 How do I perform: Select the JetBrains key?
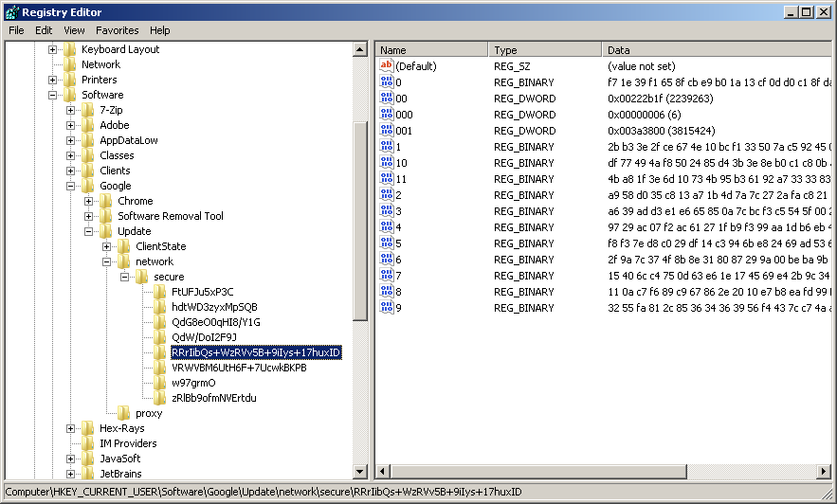click(120, 474)
